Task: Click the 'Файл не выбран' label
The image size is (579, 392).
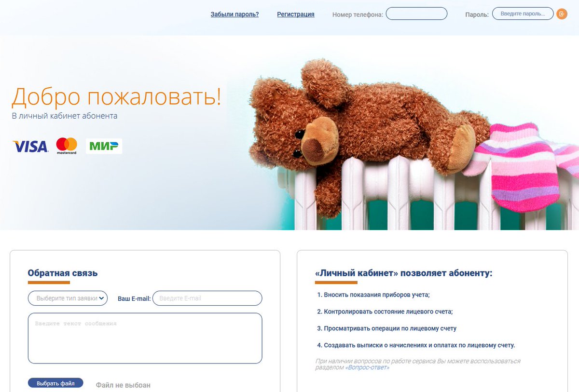Action: click(x=123, y=385)
